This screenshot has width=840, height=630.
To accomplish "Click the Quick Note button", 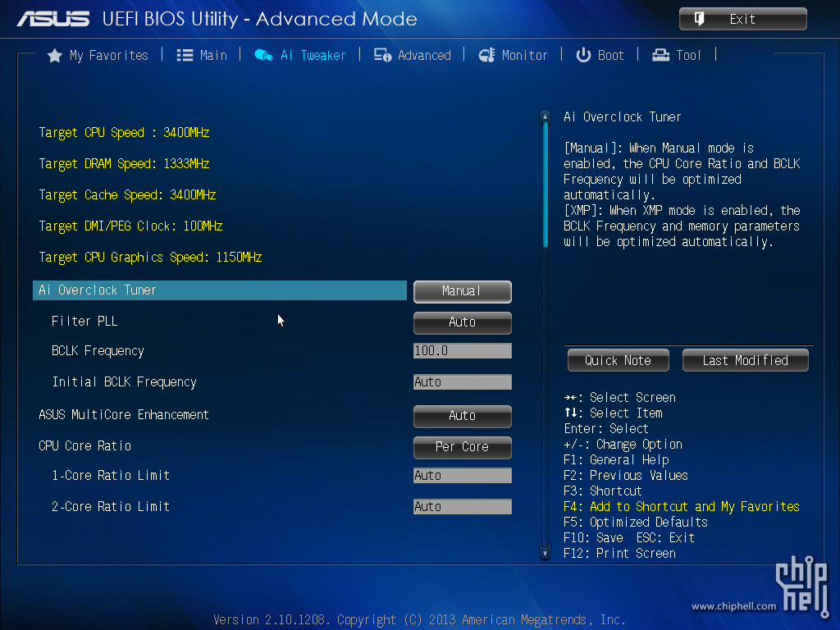I will coord(619,361).
